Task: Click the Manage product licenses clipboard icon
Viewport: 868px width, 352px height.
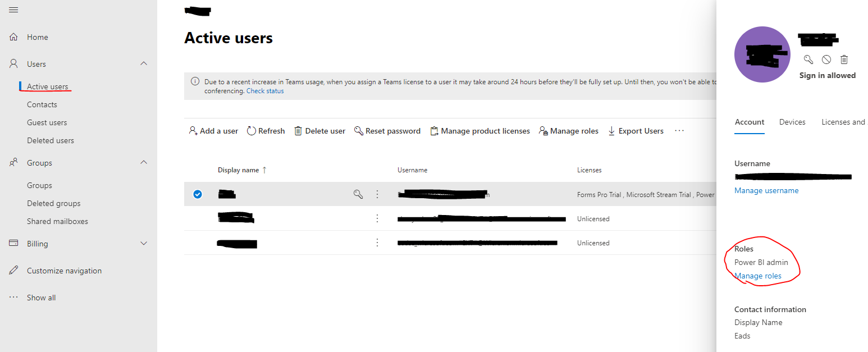Action: point(434,131)
